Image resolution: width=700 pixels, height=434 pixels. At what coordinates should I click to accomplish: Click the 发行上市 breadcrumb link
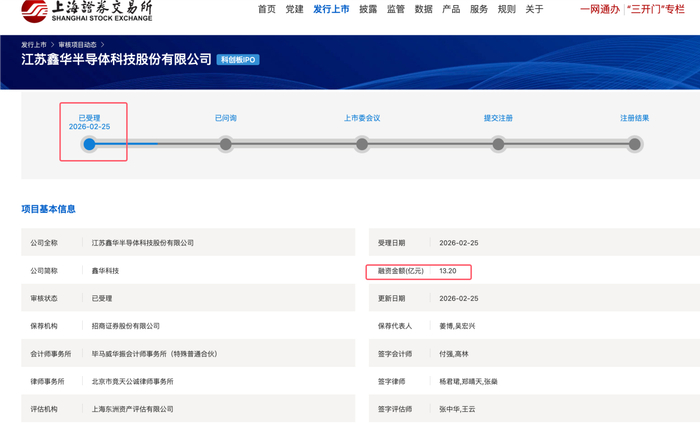click(34, 45)
